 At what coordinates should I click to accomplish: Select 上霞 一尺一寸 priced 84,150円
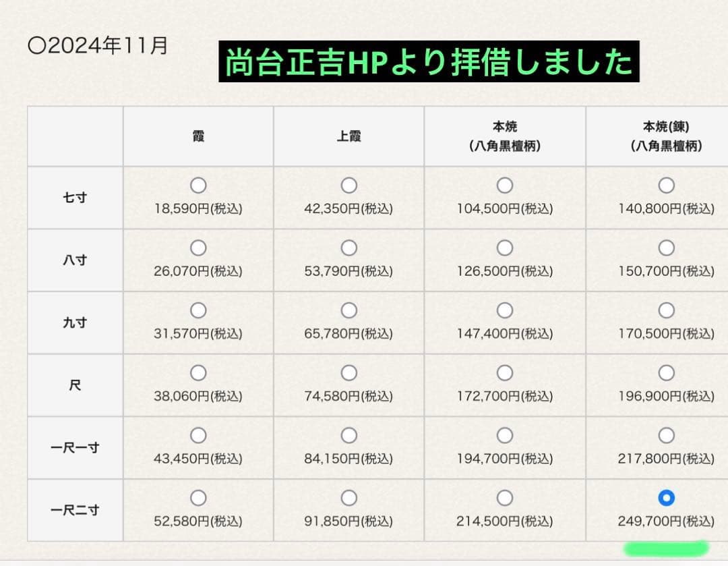coord(348,435)
